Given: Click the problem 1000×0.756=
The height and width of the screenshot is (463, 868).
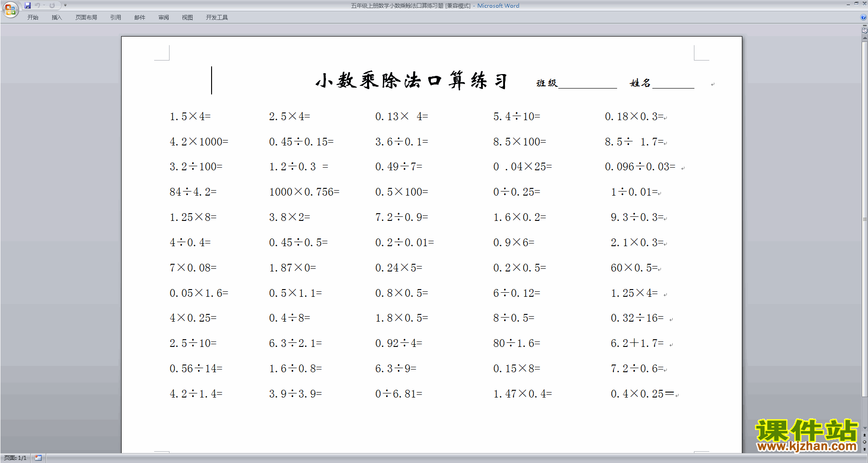Looking at the screenshot, I should [304, 192].
